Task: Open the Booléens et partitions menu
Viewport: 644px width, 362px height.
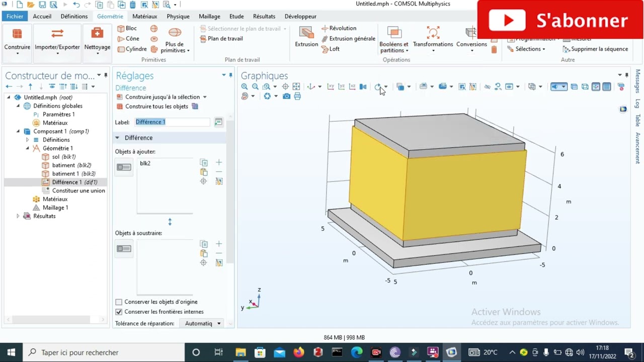Action: pos(394,41)
